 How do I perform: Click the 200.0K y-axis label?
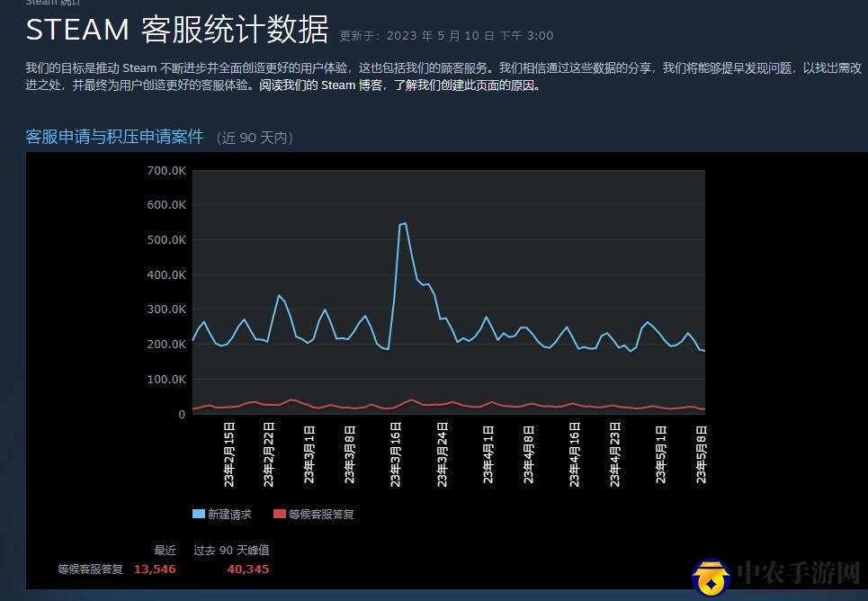click(166, 344)
